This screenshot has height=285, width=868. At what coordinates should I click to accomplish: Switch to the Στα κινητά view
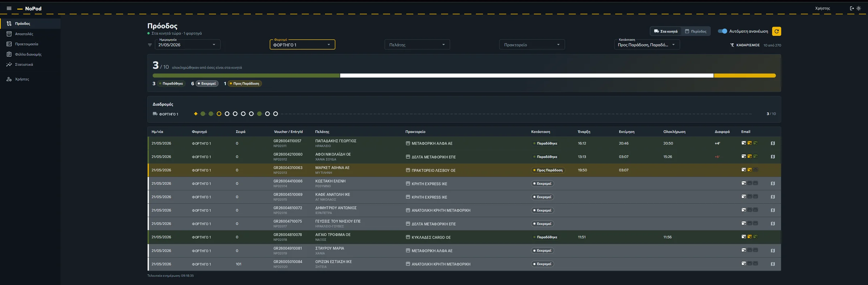(666, 32)
